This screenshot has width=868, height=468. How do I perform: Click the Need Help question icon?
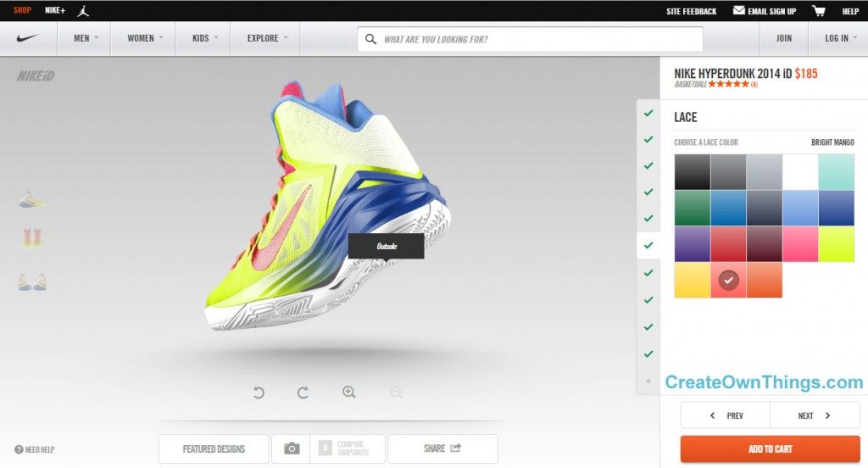(19, 449)
